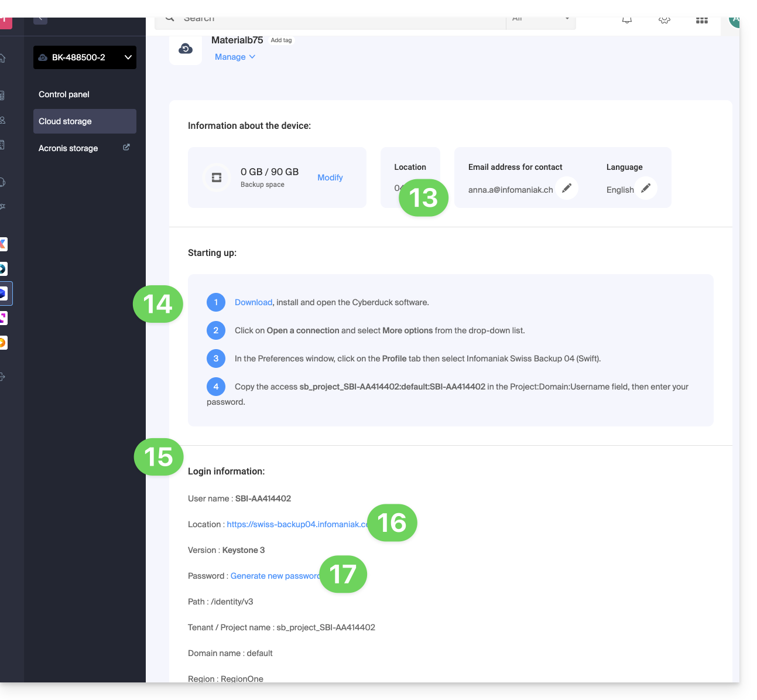Image resolution: width=757 pixels, height=700 pixels.
Task: Open the apps grid icon in header
Action: (x=701, y=20)
